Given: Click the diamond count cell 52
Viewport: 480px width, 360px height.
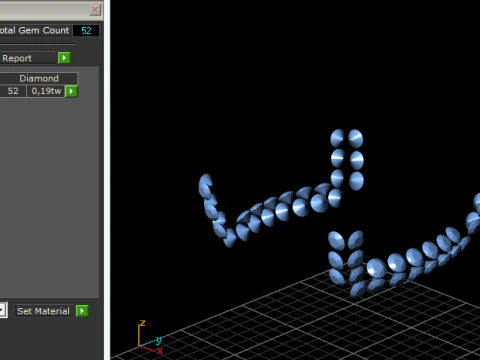Looking at the screenshot, I should (x=13, y=91).
